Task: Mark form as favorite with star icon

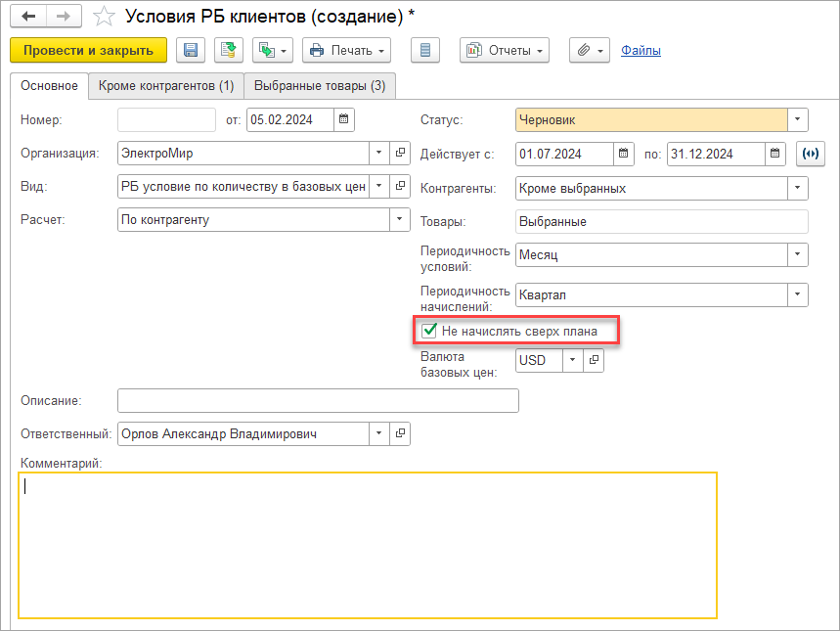Action: pyautogui.click(x=103, y=17)
